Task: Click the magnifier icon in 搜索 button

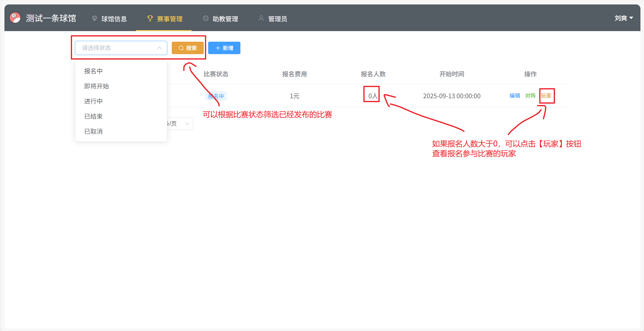Action: click(181, 48)
